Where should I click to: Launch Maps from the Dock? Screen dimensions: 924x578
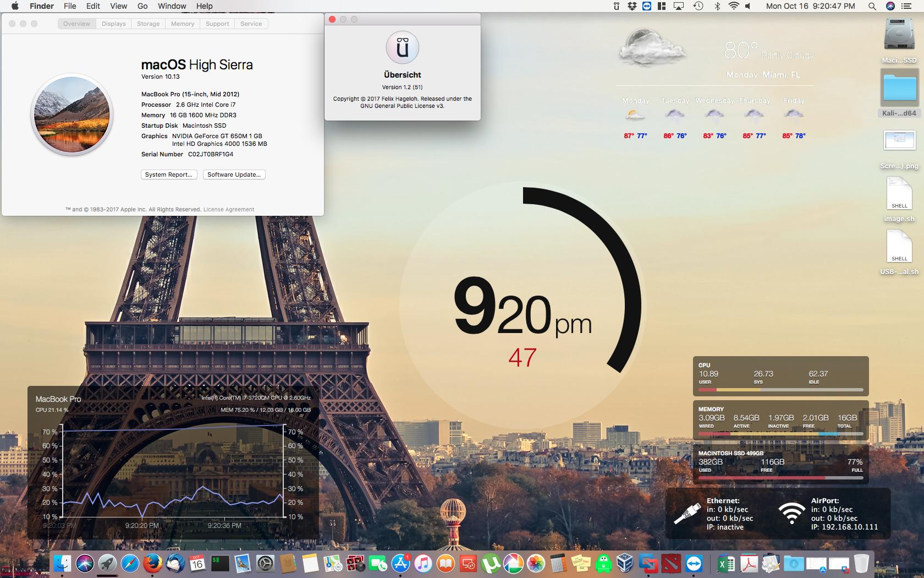tap(333, 563)
